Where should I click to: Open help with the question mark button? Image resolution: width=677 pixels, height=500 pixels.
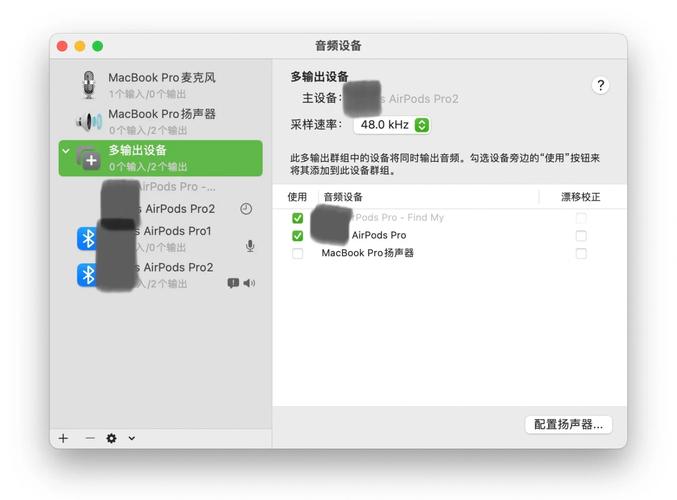pyautogui.click(x=600, y=85)
